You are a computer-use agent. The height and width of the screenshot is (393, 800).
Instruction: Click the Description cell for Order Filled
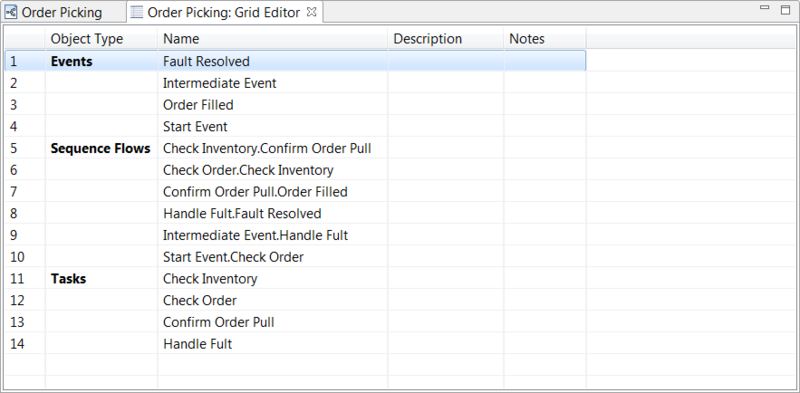446,105
